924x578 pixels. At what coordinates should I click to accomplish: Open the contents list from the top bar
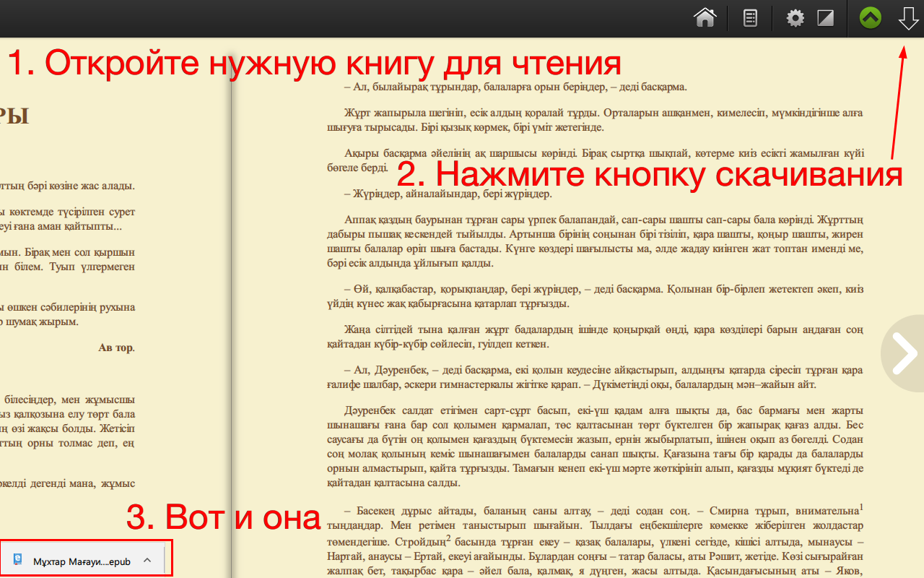(749, 17)
